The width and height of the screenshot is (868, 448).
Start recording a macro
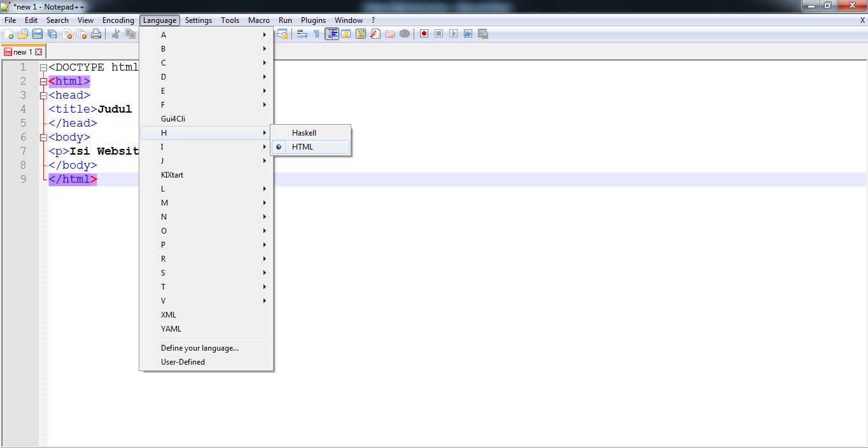tap(423, 34)
